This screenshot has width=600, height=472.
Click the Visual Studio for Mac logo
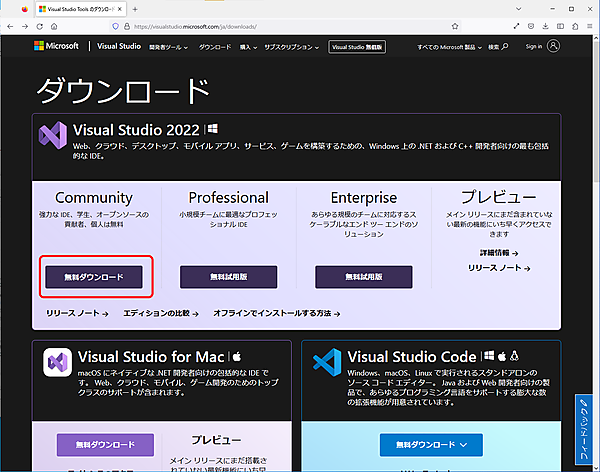[56, 361]
